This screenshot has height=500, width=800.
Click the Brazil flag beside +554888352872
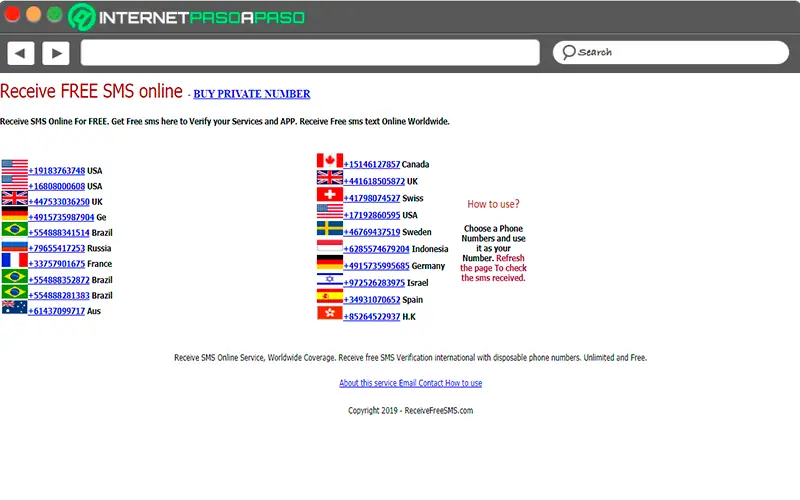pyautogui.click(x=14, y=277)
